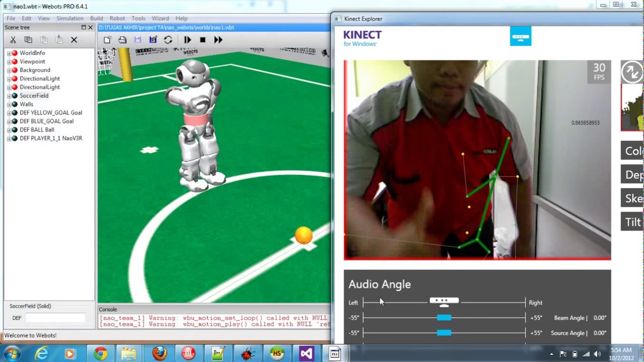644x362 pixels.
Task: Open Windows Explorer folder icon in taskbar
Action: [129, 354]
